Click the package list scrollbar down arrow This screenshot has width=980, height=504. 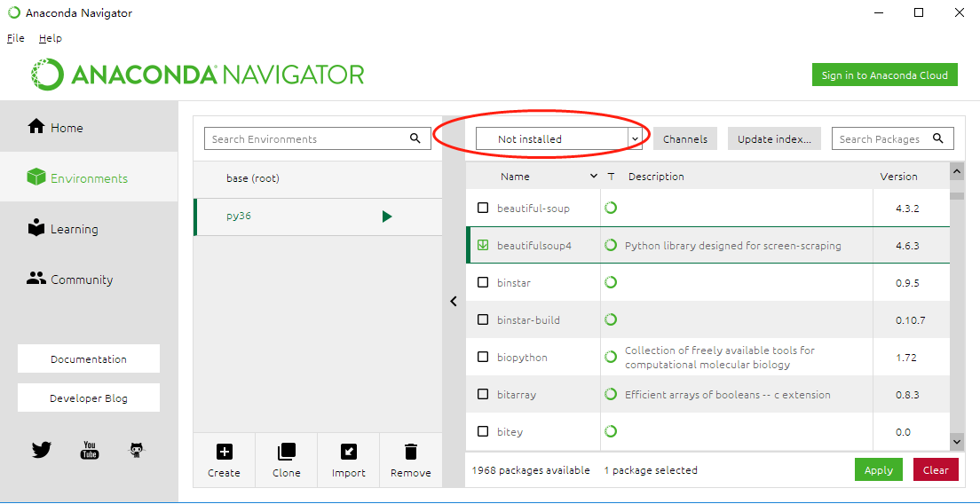[956, 441]
